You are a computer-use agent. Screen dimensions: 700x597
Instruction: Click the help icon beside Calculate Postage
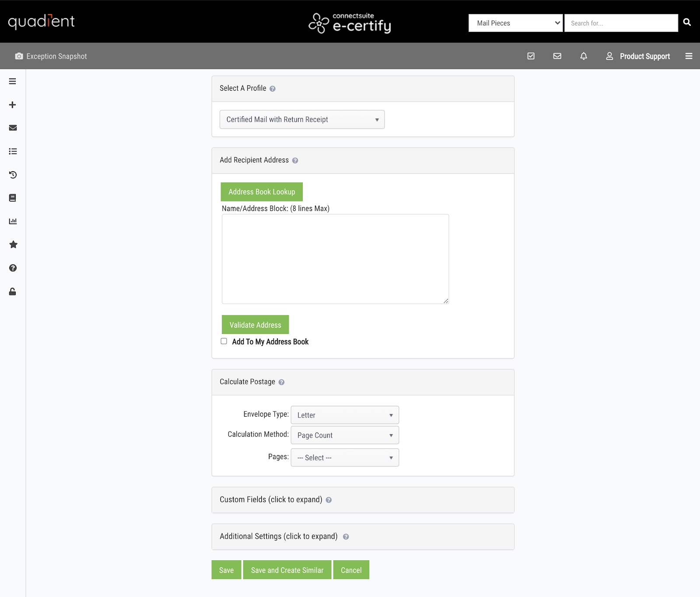281,382
